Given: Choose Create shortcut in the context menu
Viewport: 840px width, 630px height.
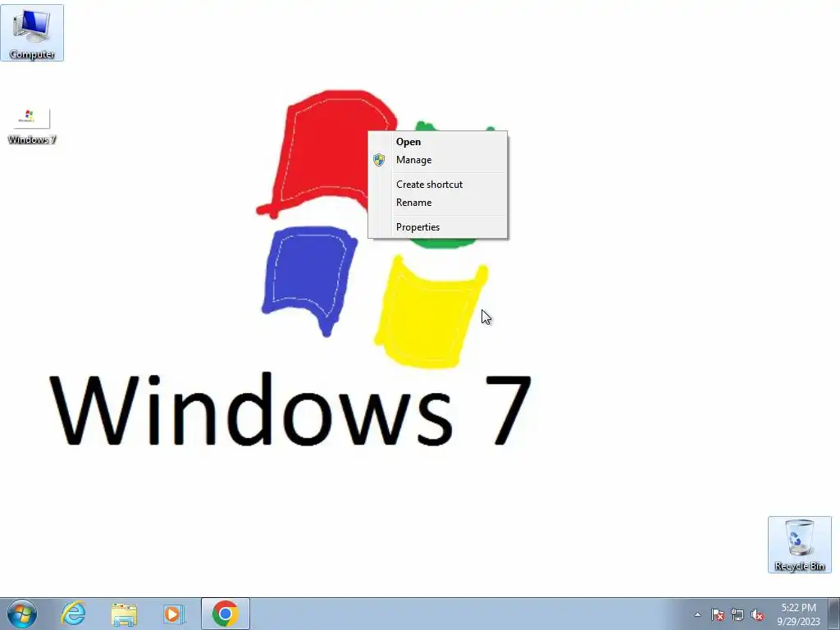Looking at the screenshot, I should point(438,185).
